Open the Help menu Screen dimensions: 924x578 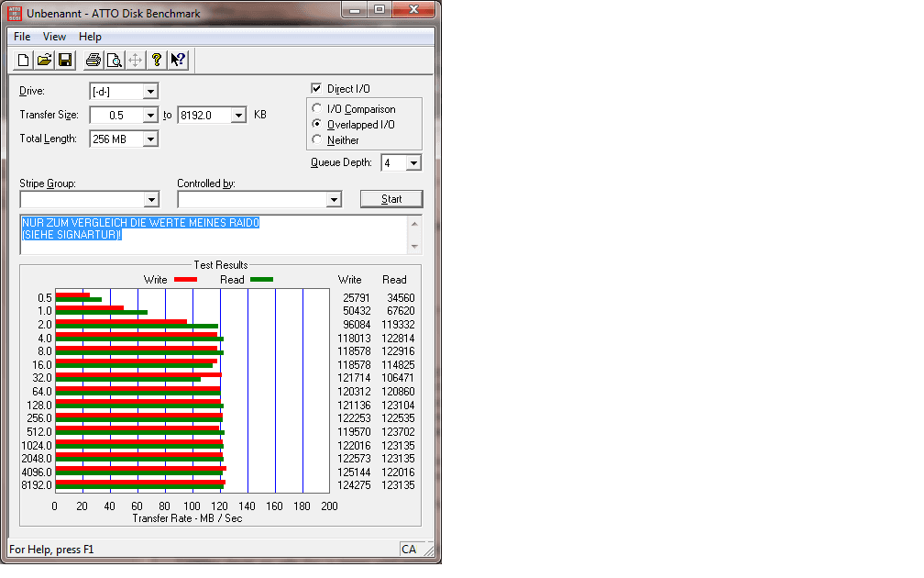point(90,37)
